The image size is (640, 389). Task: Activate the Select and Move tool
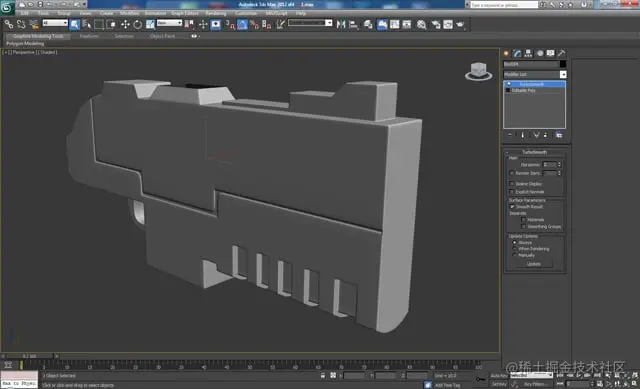click(x=125, y=24)
